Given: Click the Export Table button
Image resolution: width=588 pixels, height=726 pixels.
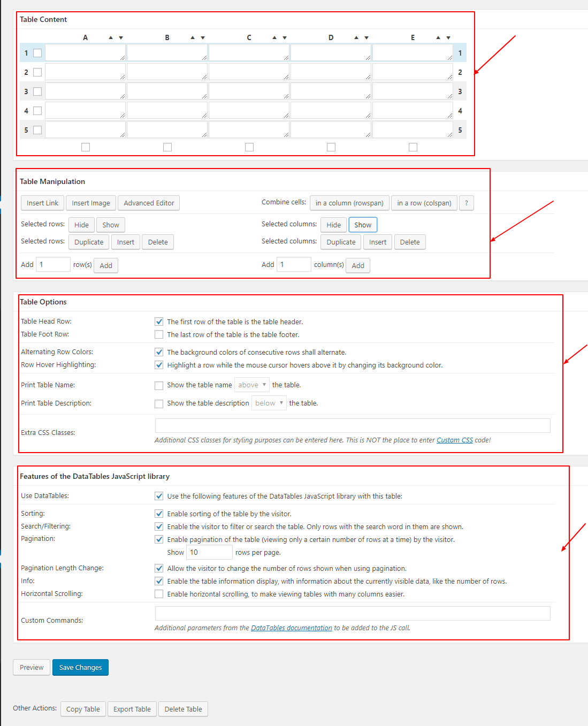Looking at the screenshot, I should (132, 708).
